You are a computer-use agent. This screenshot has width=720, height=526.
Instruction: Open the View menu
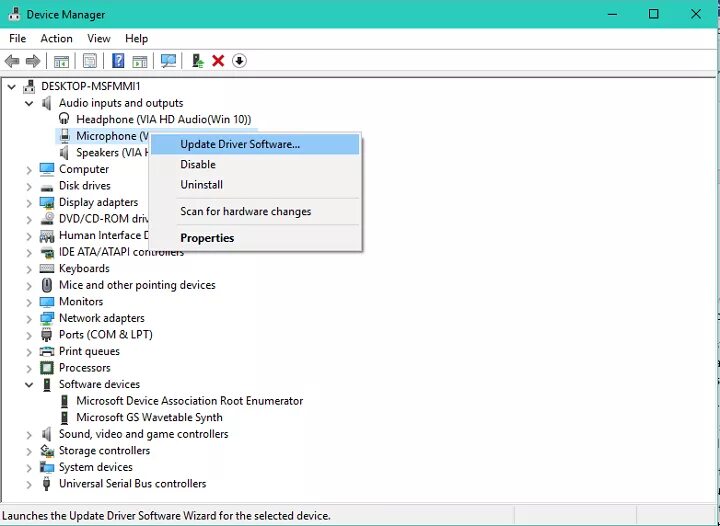[x=99, y=39]
